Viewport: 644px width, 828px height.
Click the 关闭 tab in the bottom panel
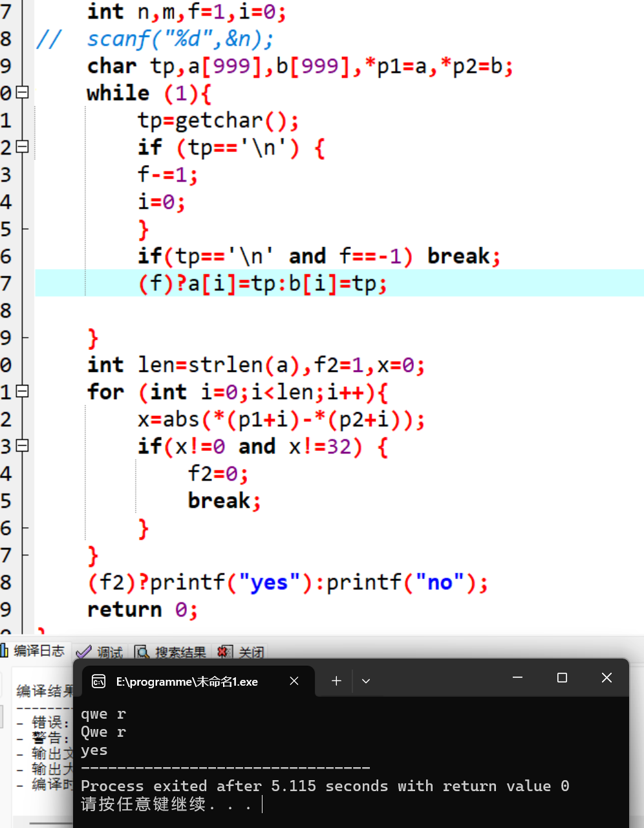point(242,652)
